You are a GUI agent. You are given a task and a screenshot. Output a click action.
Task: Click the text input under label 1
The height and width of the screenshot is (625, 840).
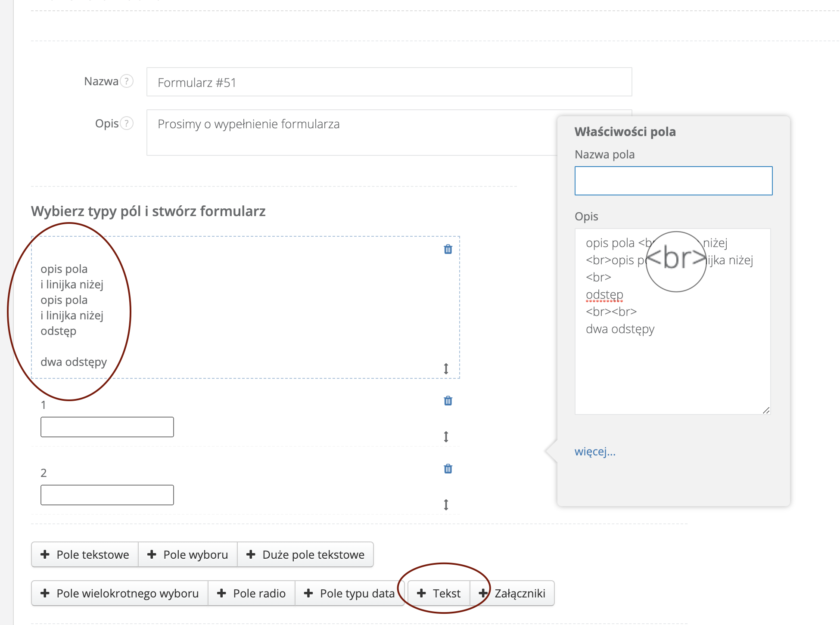pyautogui.click(x=107, y=427)
